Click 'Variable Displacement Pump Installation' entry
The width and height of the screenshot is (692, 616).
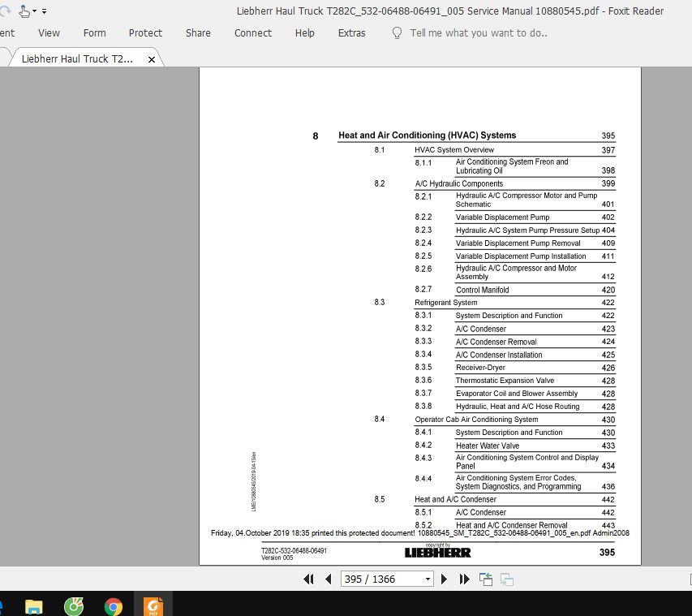click(521, 256)
